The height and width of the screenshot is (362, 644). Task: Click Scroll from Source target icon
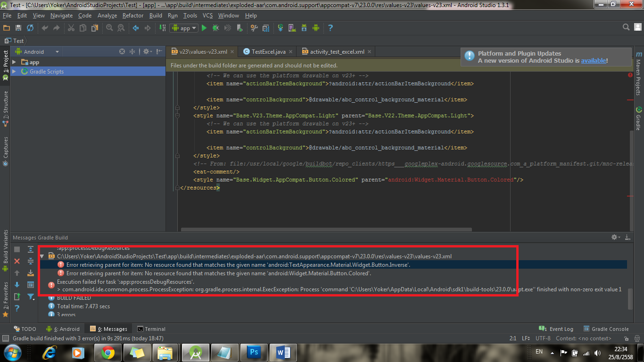click(122, 51)
